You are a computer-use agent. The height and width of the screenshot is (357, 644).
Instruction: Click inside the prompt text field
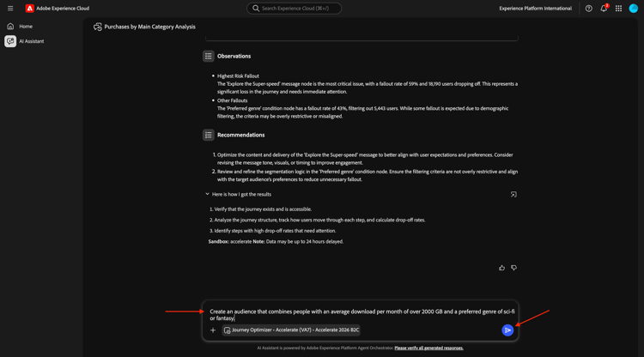tap(361, 315)
